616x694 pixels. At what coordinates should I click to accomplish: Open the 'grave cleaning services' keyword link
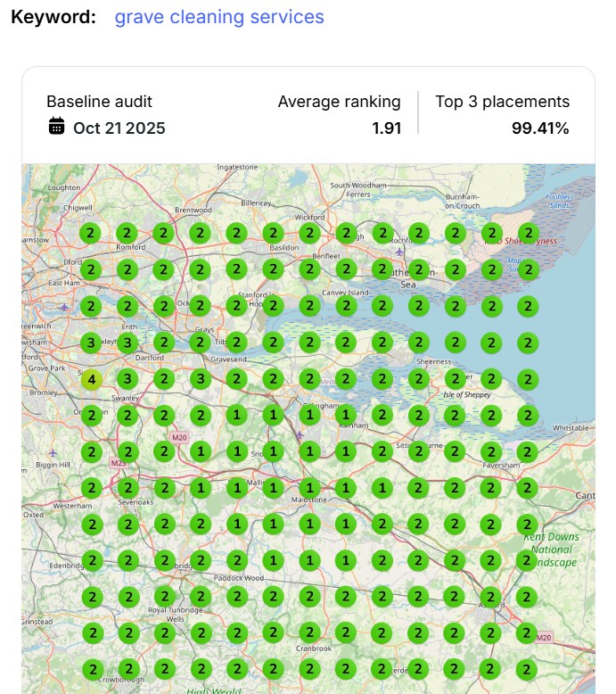tap(219, 17)
